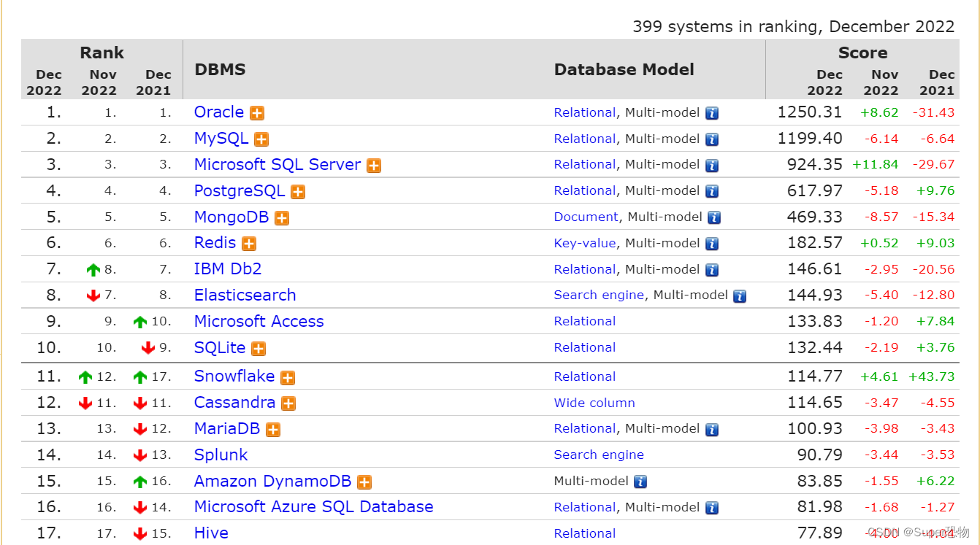The width and height of the screenshot is (980, 545).
Task: Open the MongoDB link
Action: pyautogui.click(x=231, y=217)
